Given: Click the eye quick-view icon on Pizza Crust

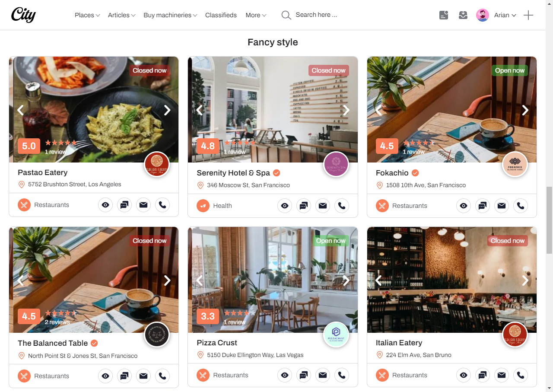Looking at the screenshot, I should pyautogui.click(x=285, y=375).
